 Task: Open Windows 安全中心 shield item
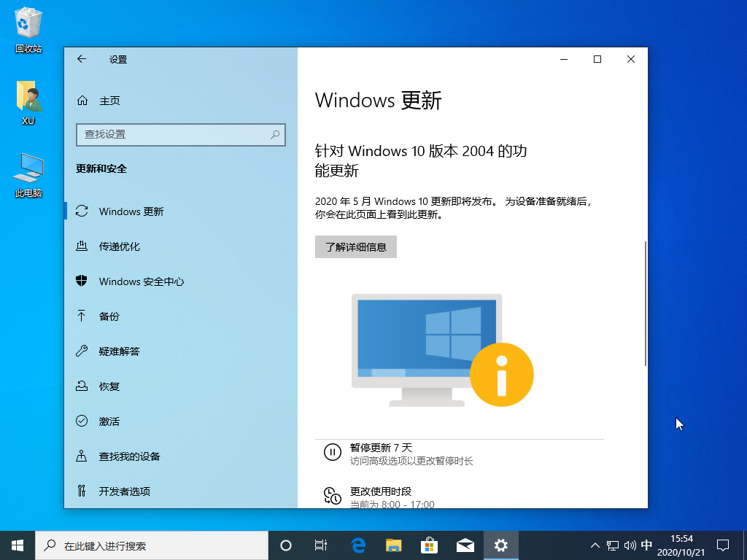tap(141, 281)
